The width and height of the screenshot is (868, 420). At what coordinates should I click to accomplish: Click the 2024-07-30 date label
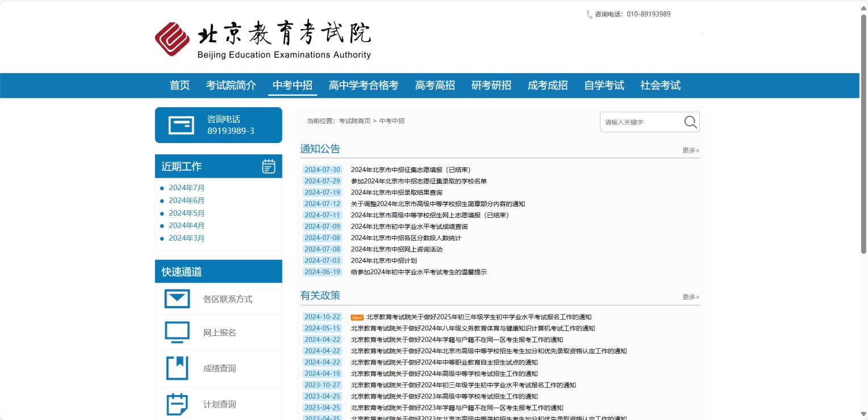click(323, 170)
